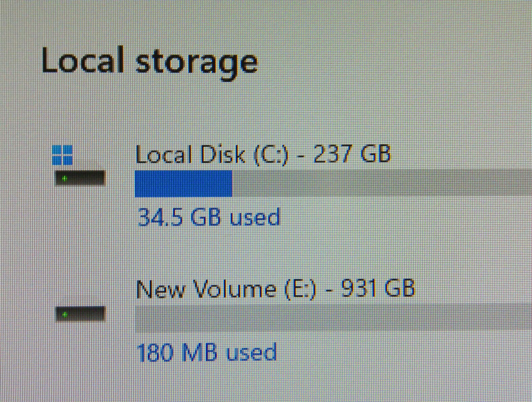Click the Windows logo on the C: drive icon
Image resolution: width=532 pixels, height=402 pixels.
tap(62, 155)
